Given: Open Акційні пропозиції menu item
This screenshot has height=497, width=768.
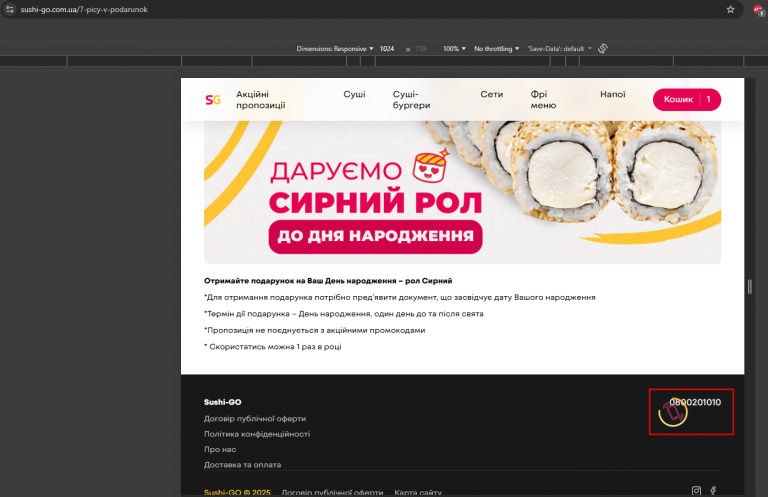Looking at the screenshot, I should click(x=261, y=99).
